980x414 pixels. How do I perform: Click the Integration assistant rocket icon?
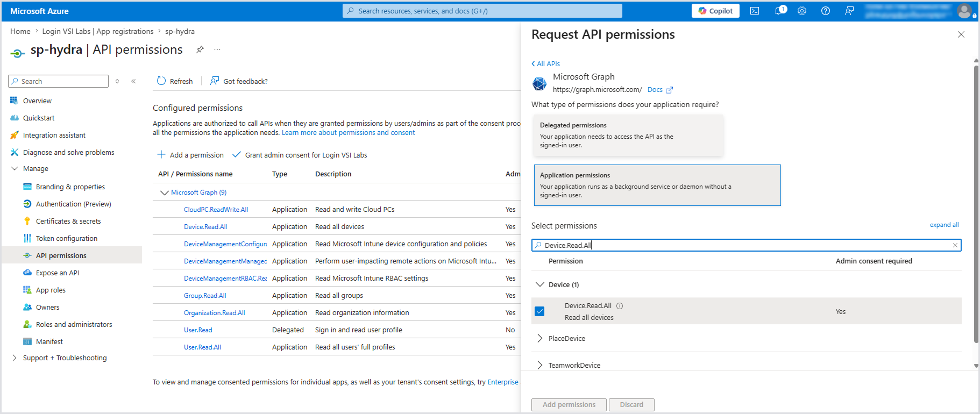click(14, 135)
